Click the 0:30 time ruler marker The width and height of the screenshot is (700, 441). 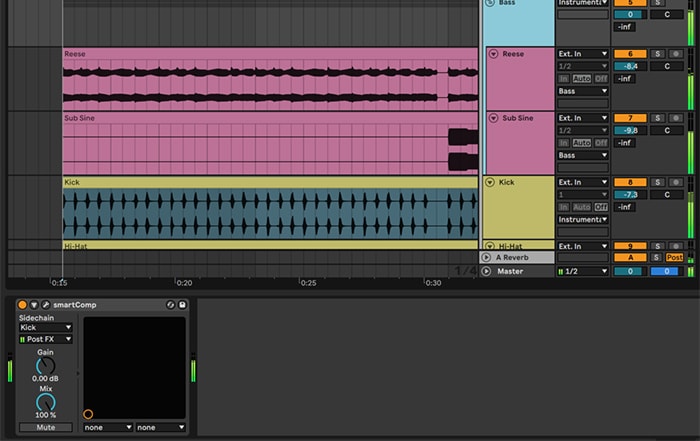[x=433, y=283]
